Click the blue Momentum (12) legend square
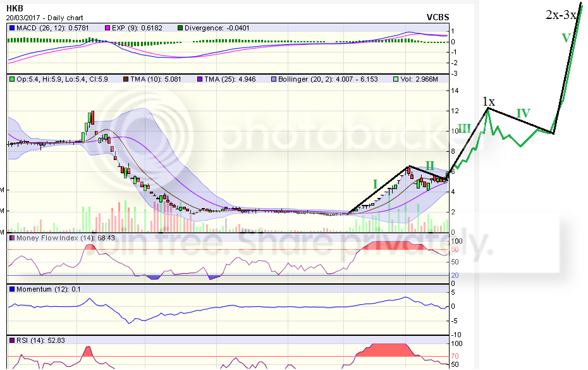The height and width of the screenshot is (370, 588). point(11,289)
